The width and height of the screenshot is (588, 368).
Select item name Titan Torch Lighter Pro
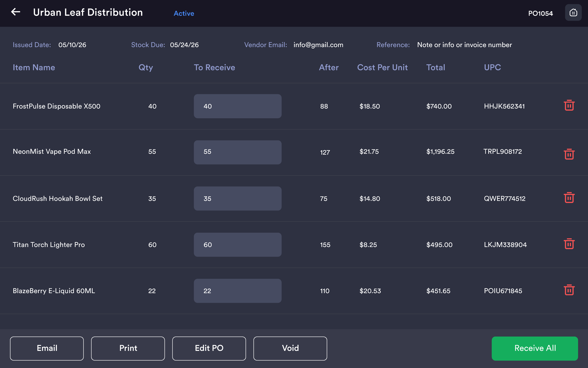[49, 245]
